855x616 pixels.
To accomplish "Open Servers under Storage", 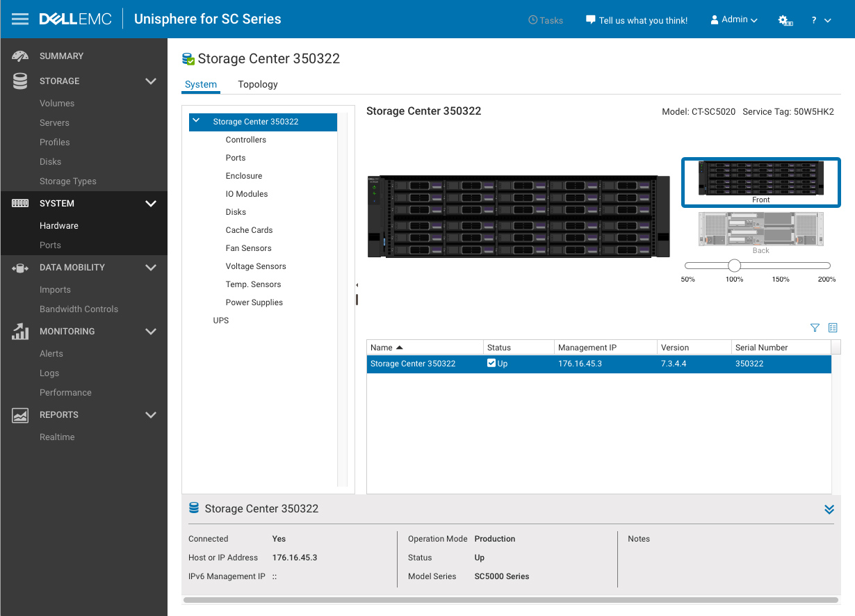I will [x=54, y=123].
